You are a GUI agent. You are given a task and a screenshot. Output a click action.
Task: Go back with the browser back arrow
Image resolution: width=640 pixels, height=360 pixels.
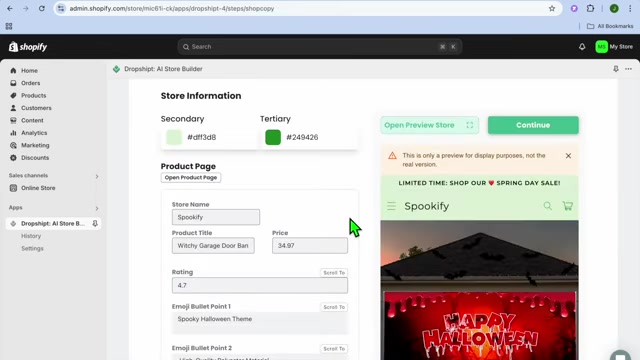[10, 8]
